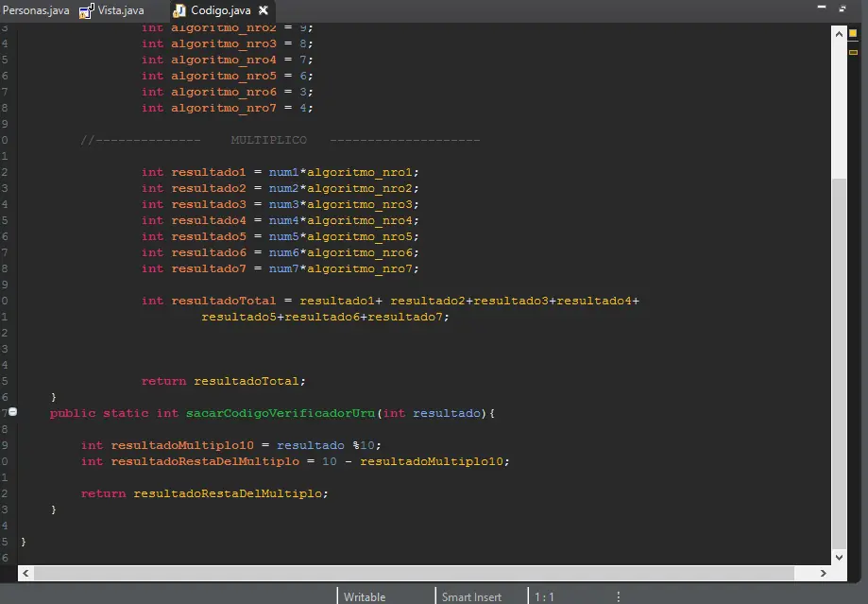Image resolution: width=868 pixels, height=604 pixels.
Task: Toggle Smart Insert mode in status bar
Action: [471, 596]
